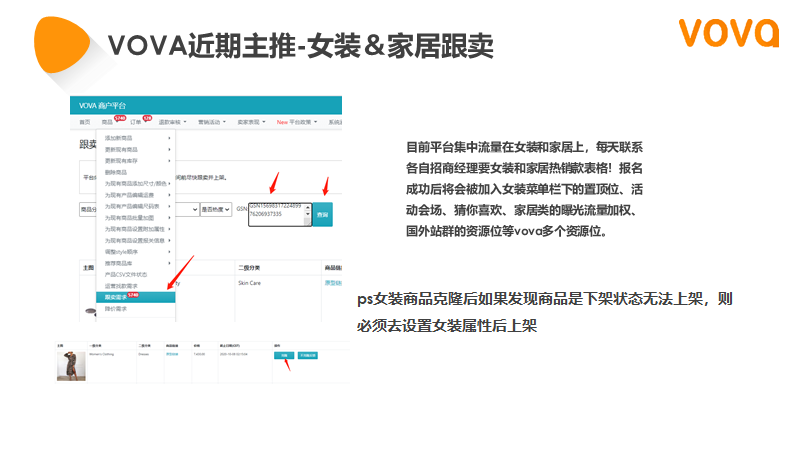Open the dropdown left of 是否热度
The height and width of the screenshot is (450, 800).
tap(187, 210)
